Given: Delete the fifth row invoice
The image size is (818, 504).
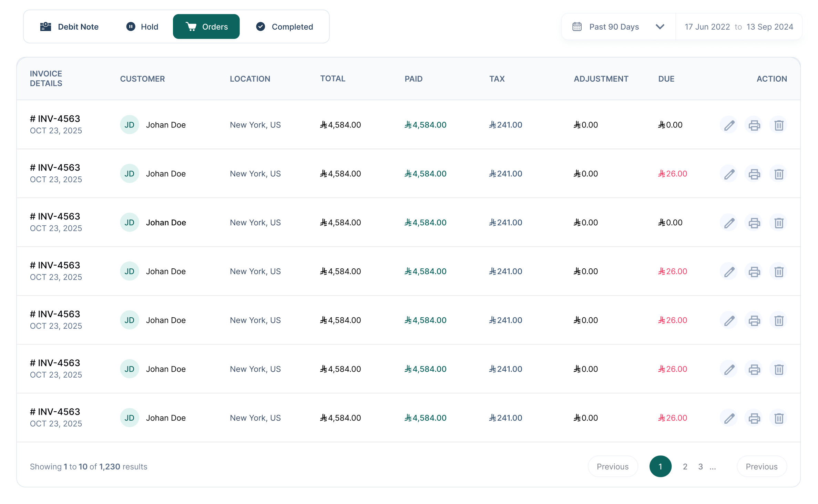Looking at the screenshot, I should [779, 321].
